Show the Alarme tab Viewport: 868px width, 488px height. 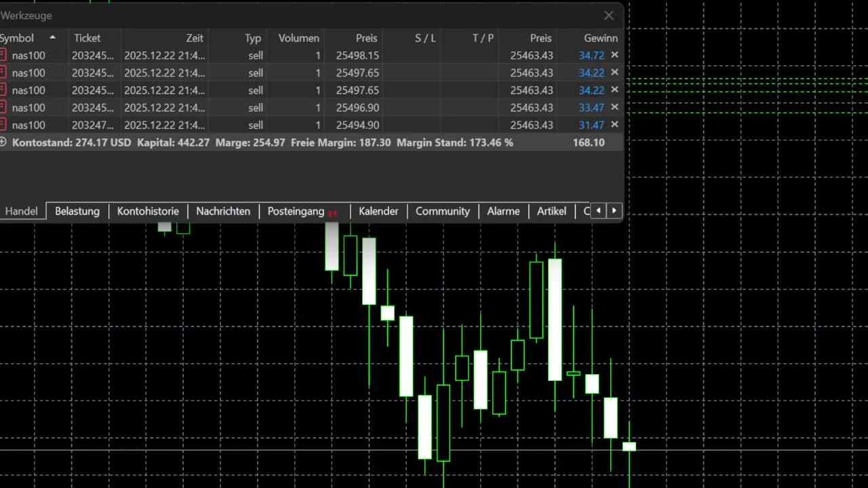pos(503,211)
